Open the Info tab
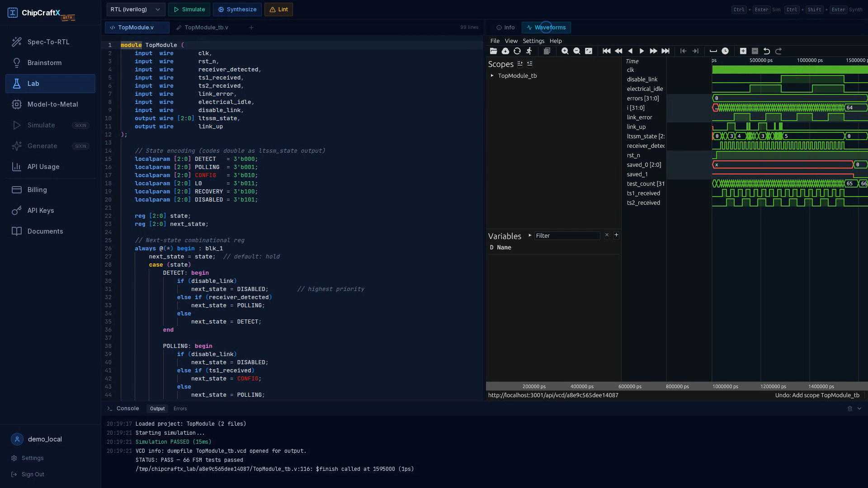The image size is (868, 488). coord(505,28)
